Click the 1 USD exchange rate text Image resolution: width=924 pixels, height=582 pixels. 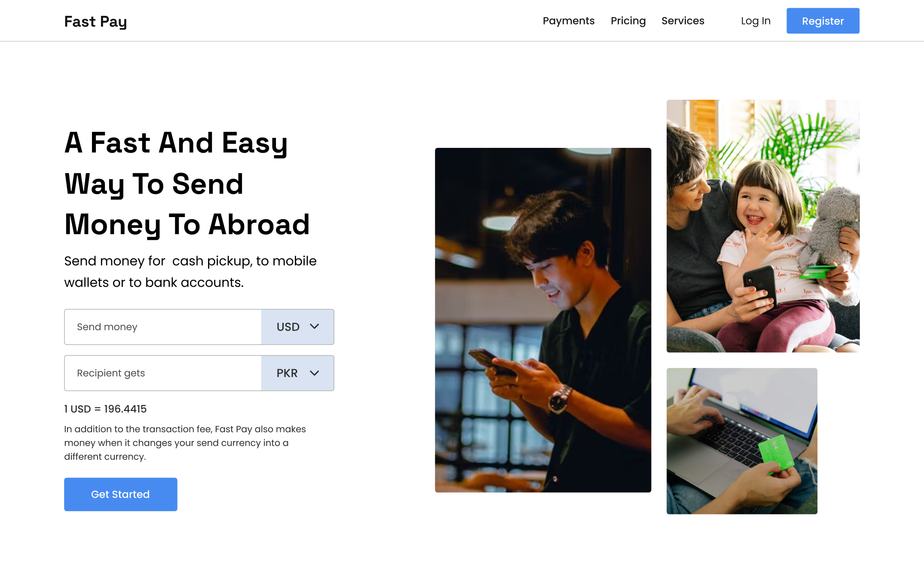click(x=105, y=409)
